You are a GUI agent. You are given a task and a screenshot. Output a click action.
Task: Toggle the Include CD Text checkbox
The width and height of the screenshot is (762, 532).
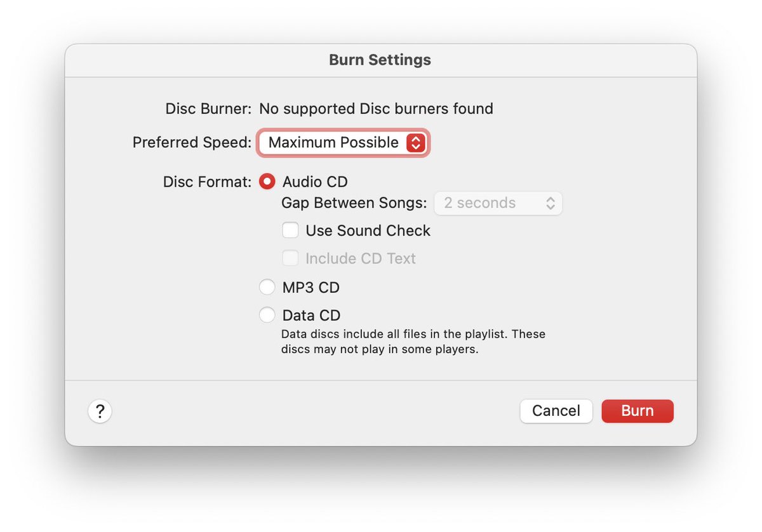290,258
